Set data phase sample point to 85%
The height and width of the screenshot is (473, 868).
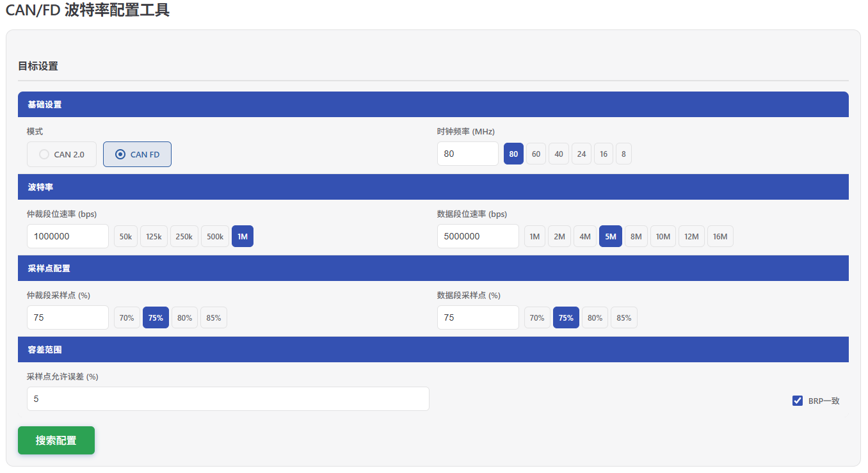[624, 317]
